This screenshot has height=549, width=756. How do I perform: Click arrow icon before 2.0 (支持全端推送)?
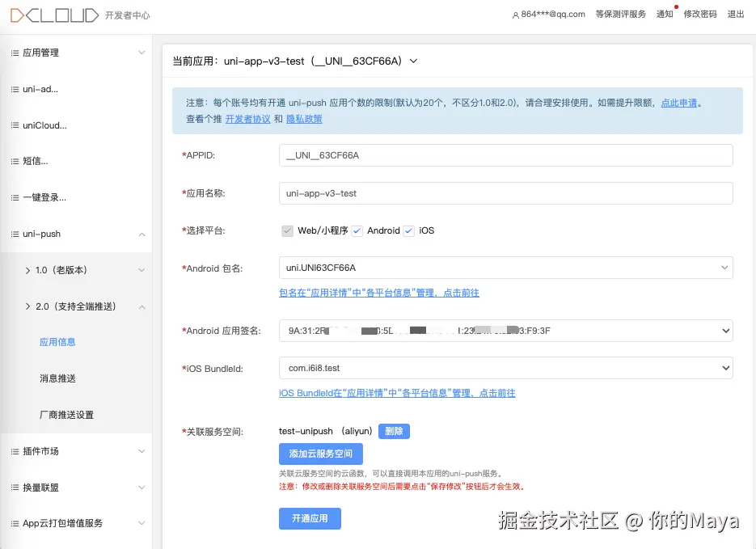coord(28,306)
